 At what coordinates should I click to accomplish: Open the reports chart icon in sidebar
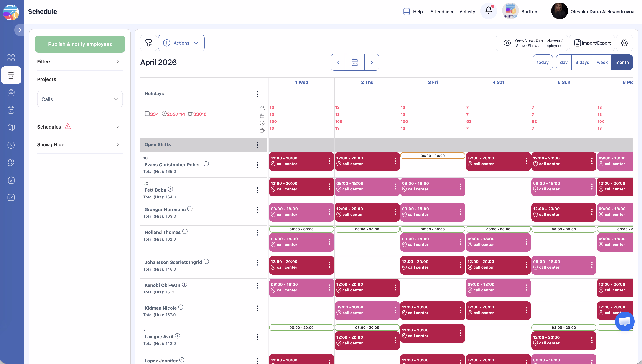pos(11,197)
